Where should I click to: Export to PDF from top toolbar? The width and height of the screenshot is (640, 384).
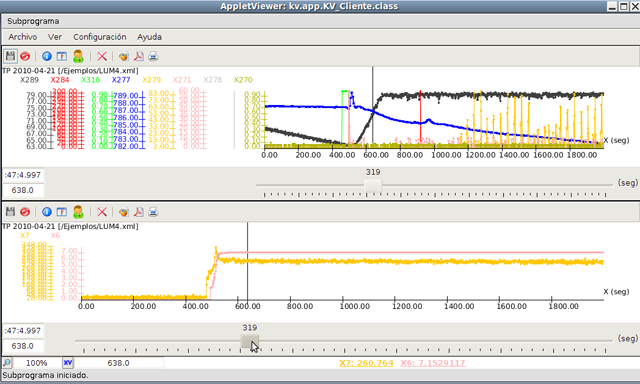tap(139, 56)
